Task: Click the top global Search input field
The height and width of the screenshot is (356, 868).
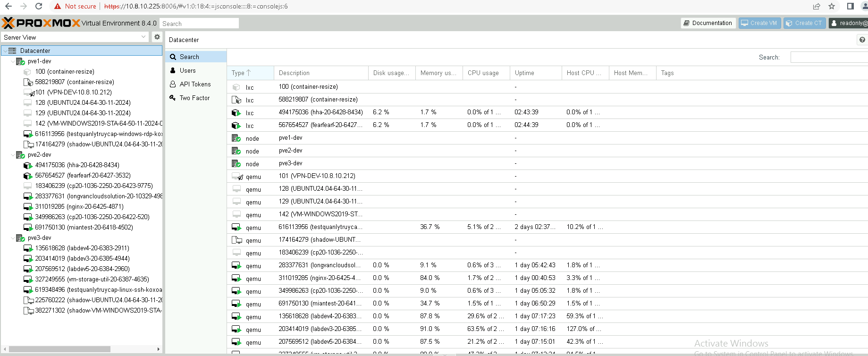Action: click(199, 24)
